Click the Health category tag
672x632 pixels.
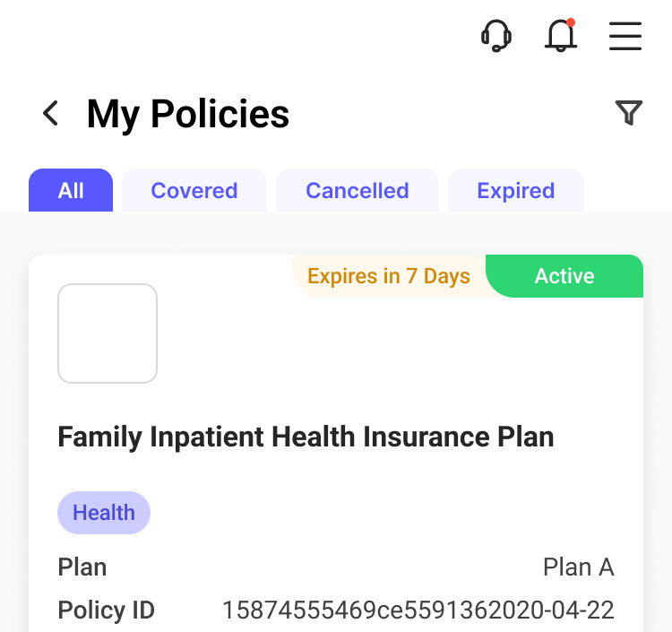pos(104,513)
